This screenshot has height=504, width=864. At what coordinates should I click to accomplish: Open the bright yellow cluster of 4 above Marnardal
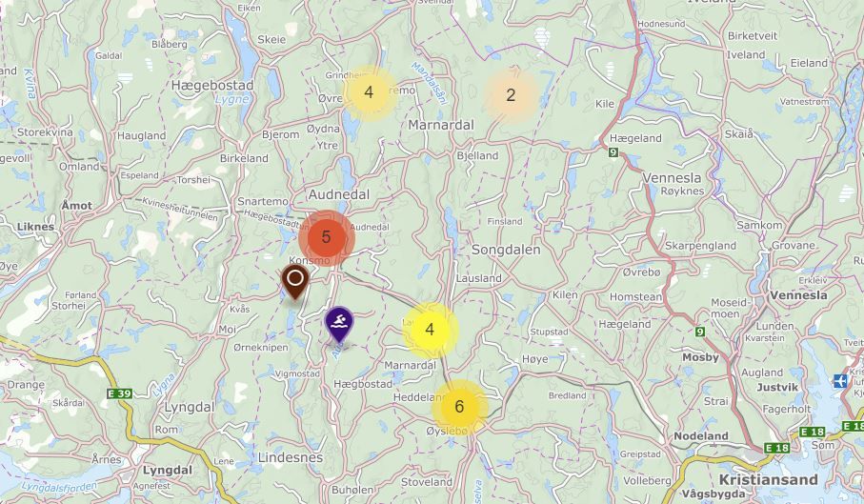pyautogui.click(x=431, y=330)
